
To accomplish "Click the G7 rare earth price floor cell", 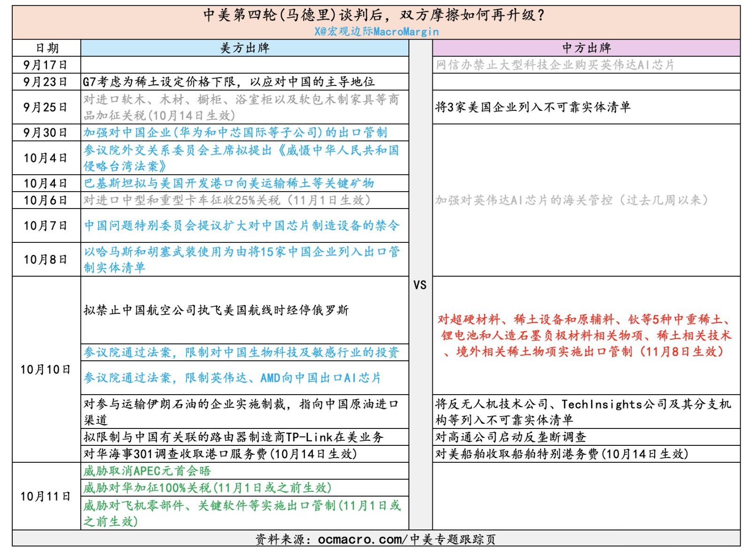I will pos(229,82).
